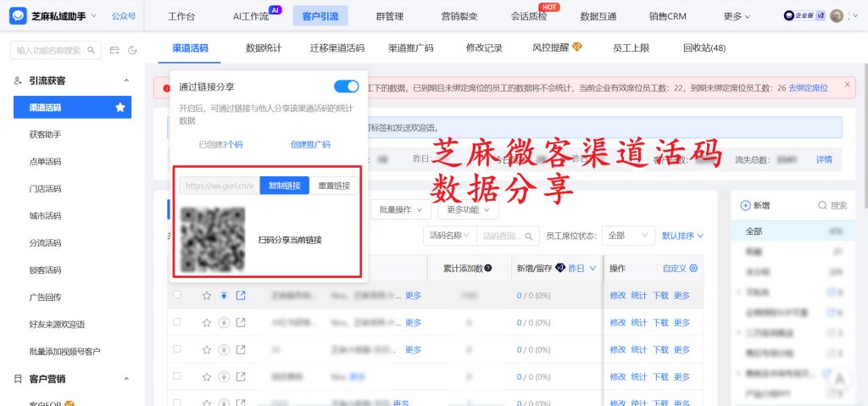Viewport: 868px width, 406px height.
Task: Star the fourth table row
Action: [207, 376]
